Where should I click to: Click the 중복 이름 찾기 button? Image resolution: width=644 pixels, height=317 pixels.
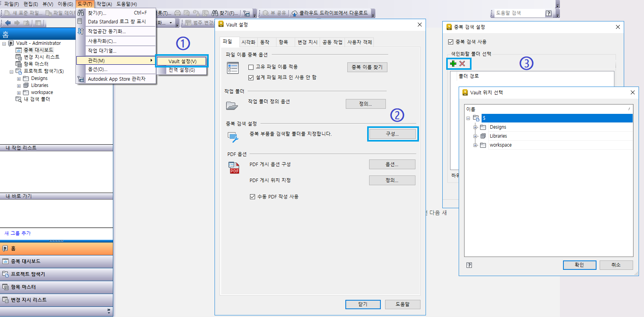(x=367, y=67)
